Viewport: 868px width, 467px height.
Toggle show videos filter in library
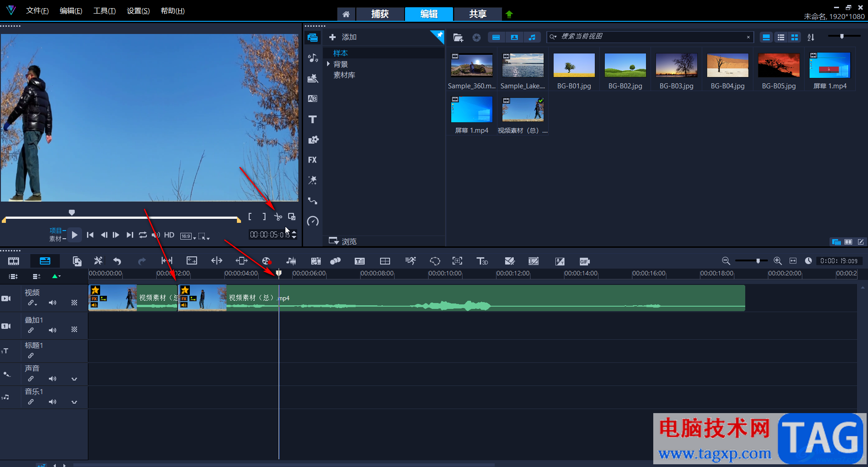pos(496,37)
